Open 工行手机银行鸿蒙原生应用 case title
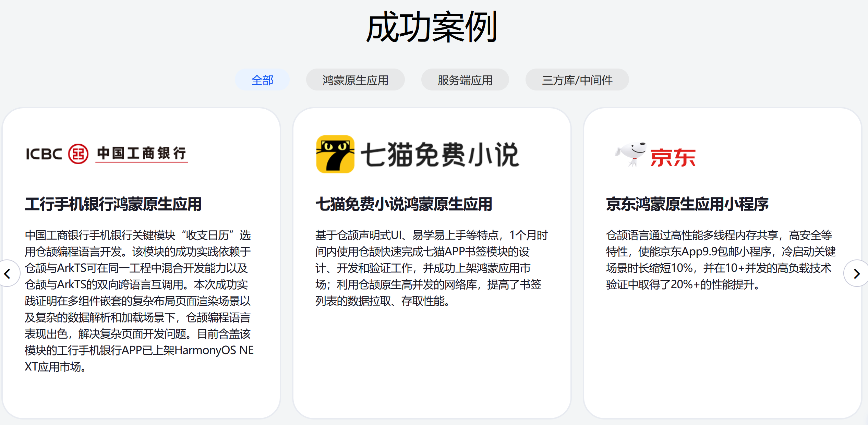The width and height of the screenshot is (868, 425). pos(113,204)
